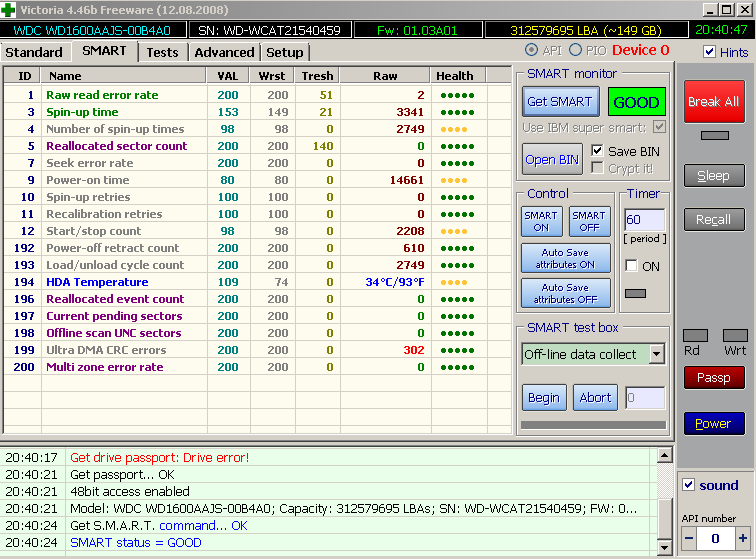Screen dimensions: 756x559
Task: Abort the SMART test
Action: pos(595,397)
